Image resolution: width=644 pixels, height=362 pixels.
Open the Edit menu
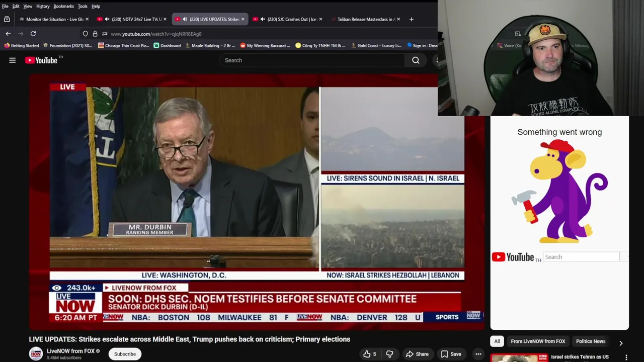[x=16, y=6]
